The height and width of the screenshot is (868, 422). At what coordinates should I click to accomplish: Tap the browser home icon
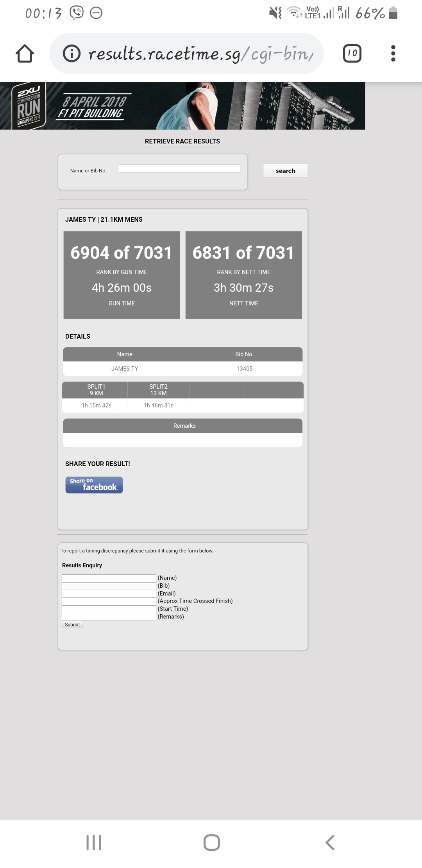25,54
